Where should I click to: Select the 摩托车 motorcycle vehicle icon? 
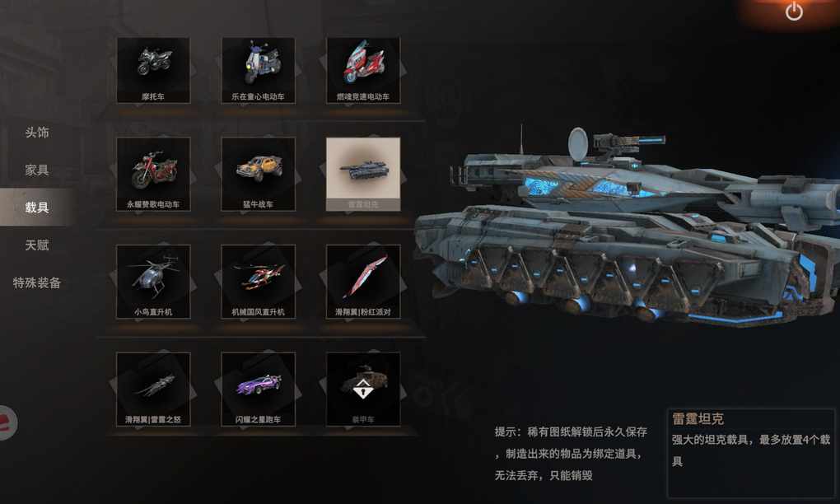pyautogui.click(x=153, y=70)
